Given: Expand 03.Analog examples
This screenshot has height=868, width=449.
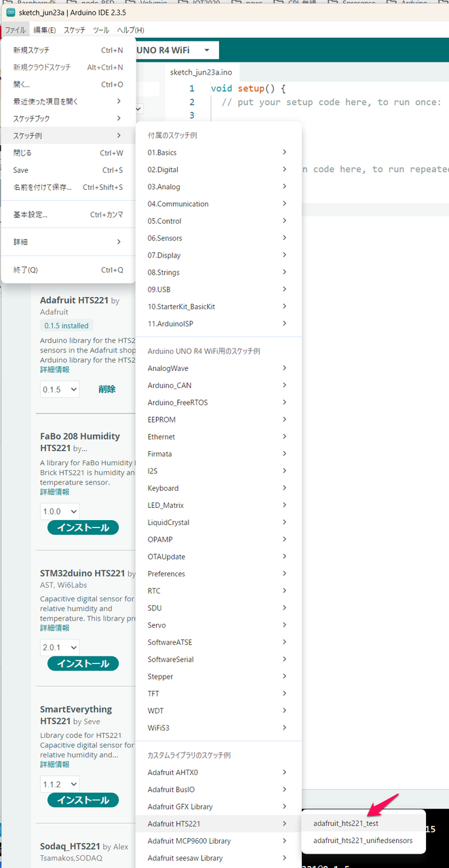Looking at the screenshot, I should 218,186.
